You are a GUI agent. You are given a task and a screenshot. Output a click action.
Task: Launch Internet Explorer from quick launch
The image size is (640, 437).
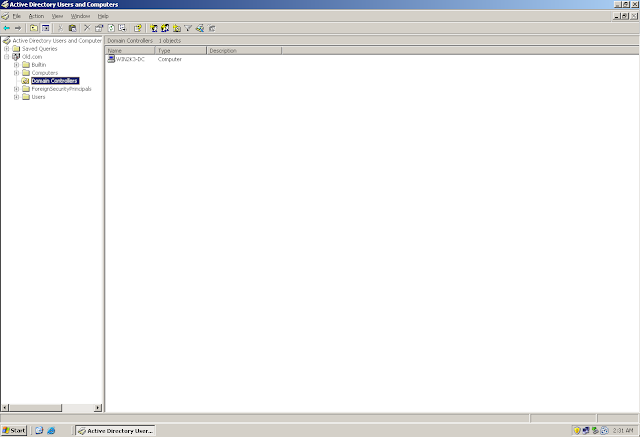51,430
